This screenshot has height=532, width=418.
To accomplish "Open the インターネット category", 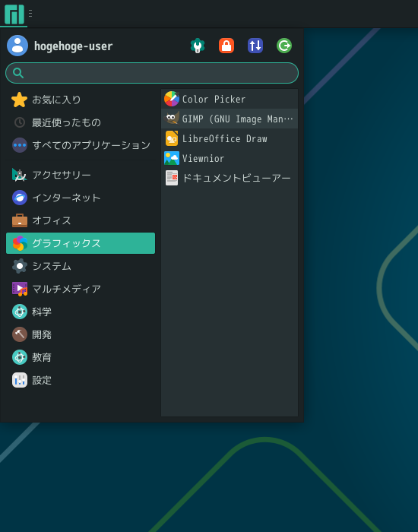I will pos(81,198).
